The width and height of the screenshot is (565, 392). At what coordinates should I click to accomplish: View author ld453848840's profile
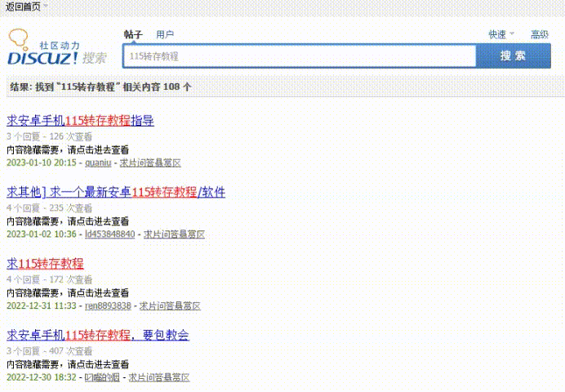109,234
